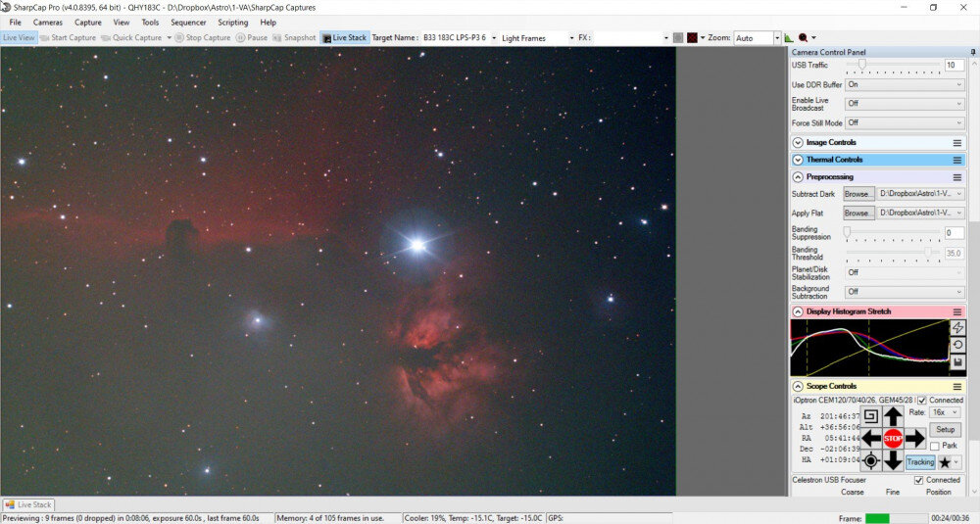Click the auto-stretch lightning bolt icon
Viewport: 980px width, 524px height.
(x=957, y=328)
